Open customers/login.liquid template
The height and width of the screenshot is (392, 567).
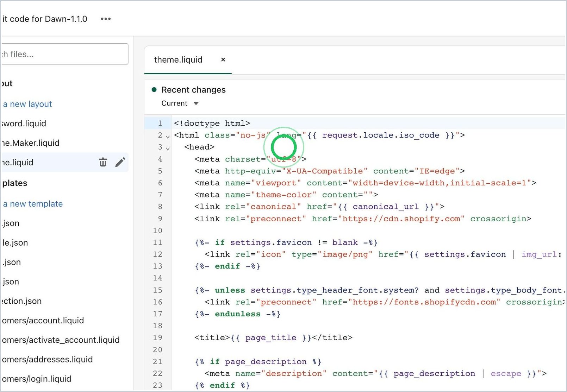pos(36,379)
